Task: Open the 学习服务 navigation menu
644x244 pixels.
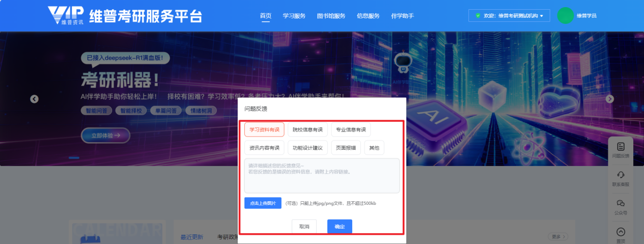Action: (294, 16)
